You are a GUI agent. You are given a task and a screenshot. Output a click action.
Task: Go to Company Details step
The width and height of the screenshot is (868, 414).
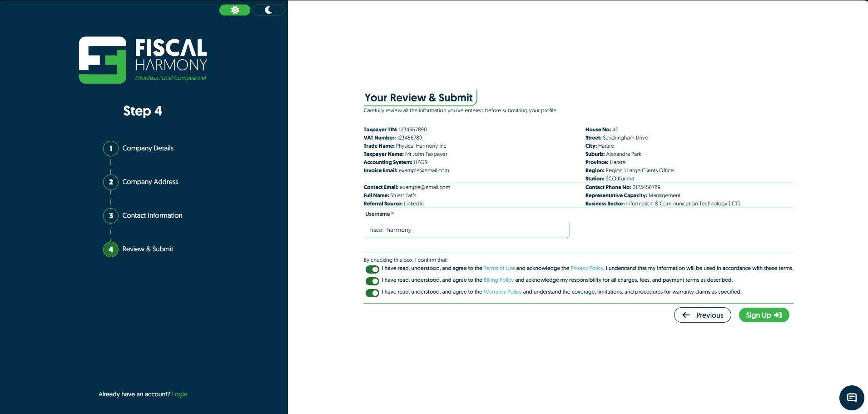point(148,149)
